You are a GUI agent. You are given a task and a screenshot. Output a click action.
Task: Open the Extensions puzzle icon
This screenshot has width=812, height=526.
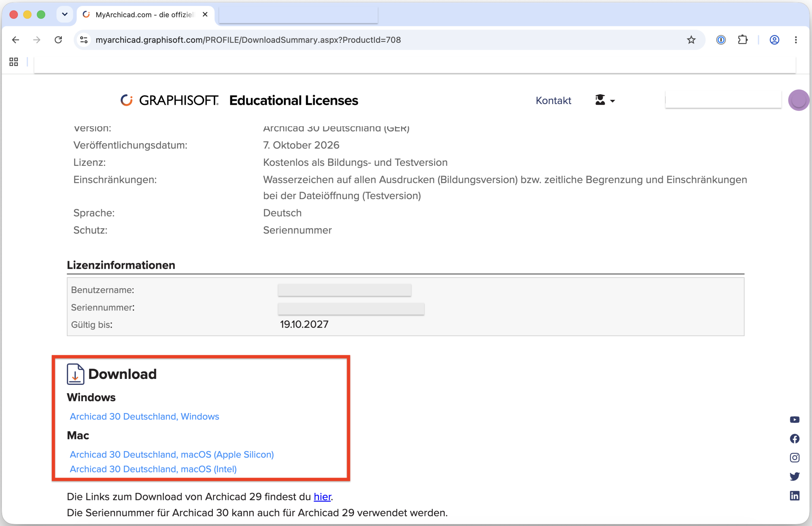743,40
